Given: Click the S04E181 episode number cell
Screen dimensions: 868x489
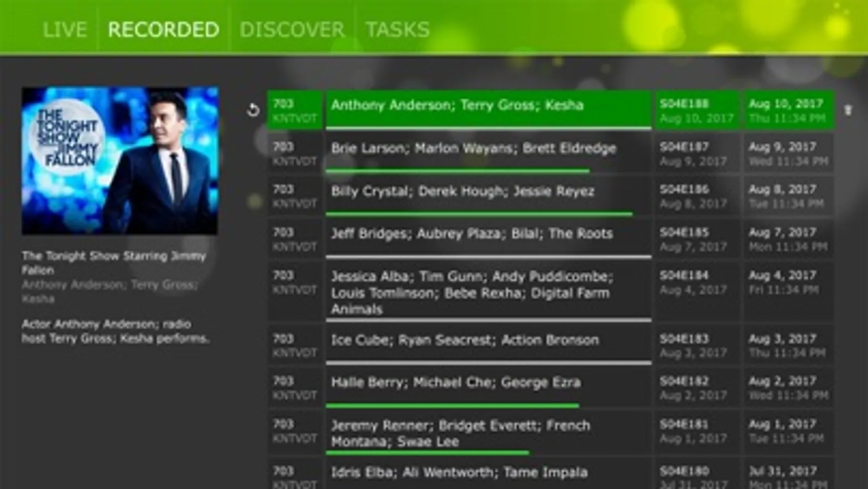Looking at the screenshot, I should (696, 432).
